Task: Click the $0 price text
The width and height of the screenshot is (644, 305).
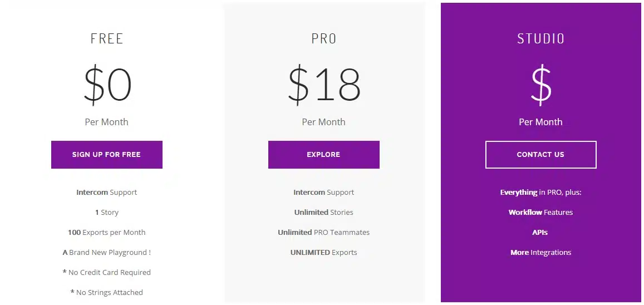Action: [107, 86]
